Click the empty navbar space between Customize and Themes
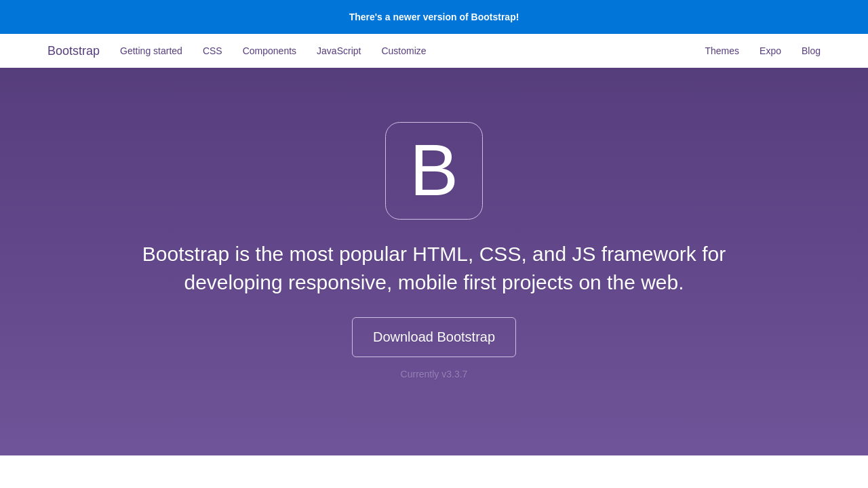This screenshot has height=488, width=868. coord(563,51)
